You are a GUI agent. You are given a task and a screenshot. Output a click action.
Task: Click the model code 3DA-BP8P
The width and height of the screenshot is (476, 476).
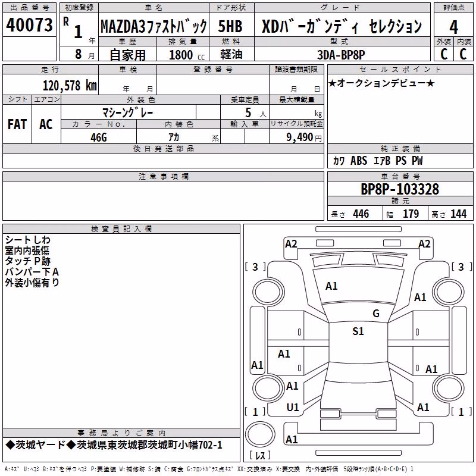click(341, 55)
